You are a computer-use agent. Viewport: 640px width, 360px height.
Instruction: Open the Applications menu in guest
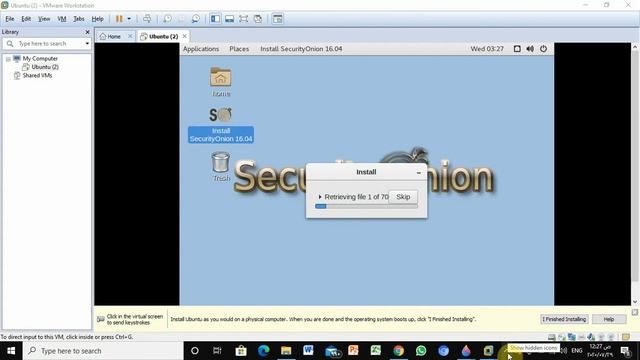[201, 49]
